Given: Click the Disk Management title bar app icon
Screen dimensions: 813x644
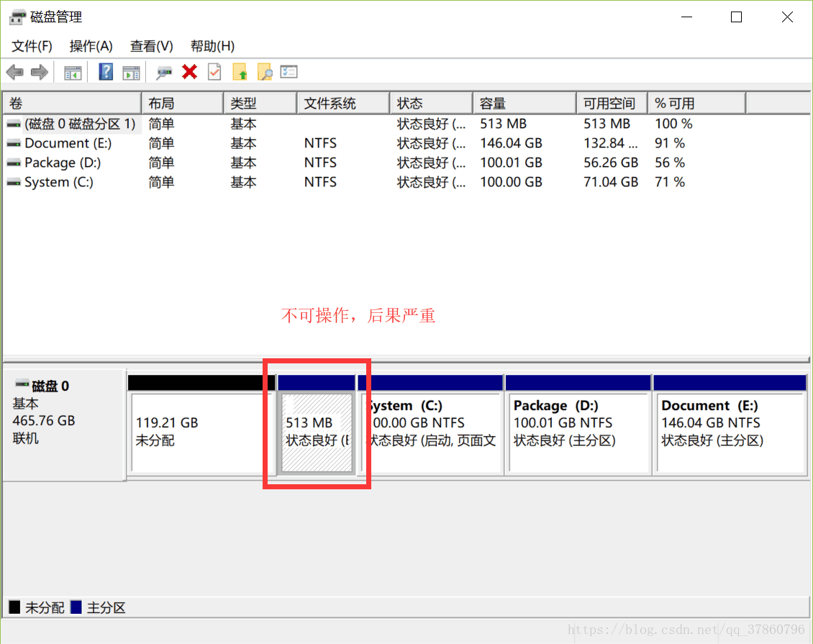Looking at the screenshot, I should (x=17, y=17).
